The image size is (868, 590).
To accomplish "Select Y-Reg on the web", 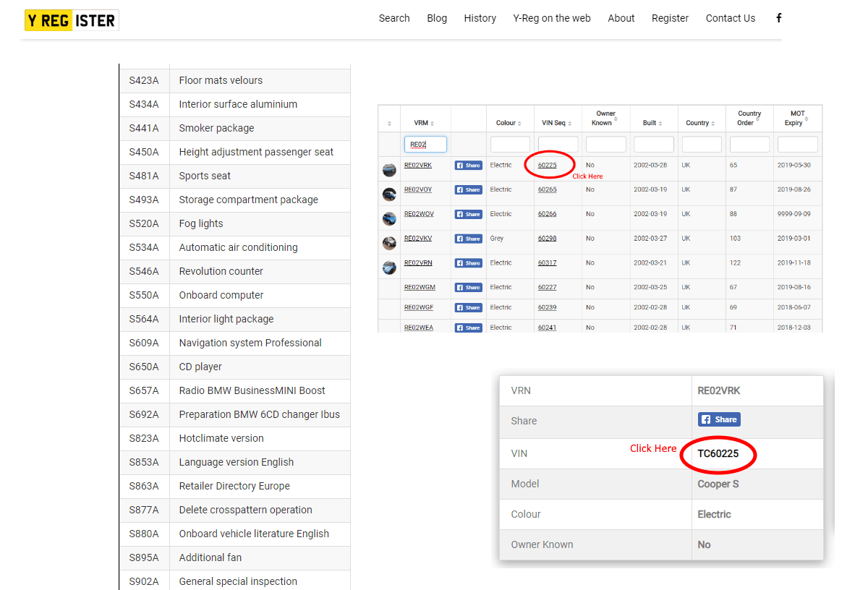I will point(552,18).
